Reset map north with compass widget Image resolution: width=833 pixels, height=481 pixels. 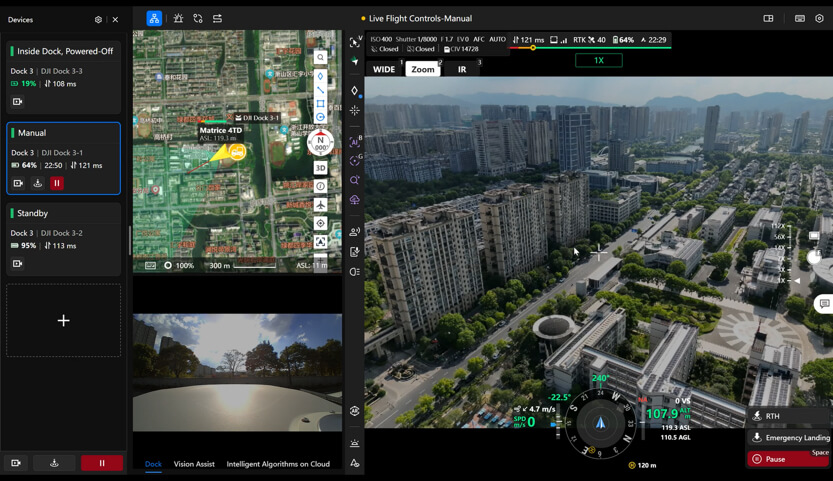coord(320,142)
